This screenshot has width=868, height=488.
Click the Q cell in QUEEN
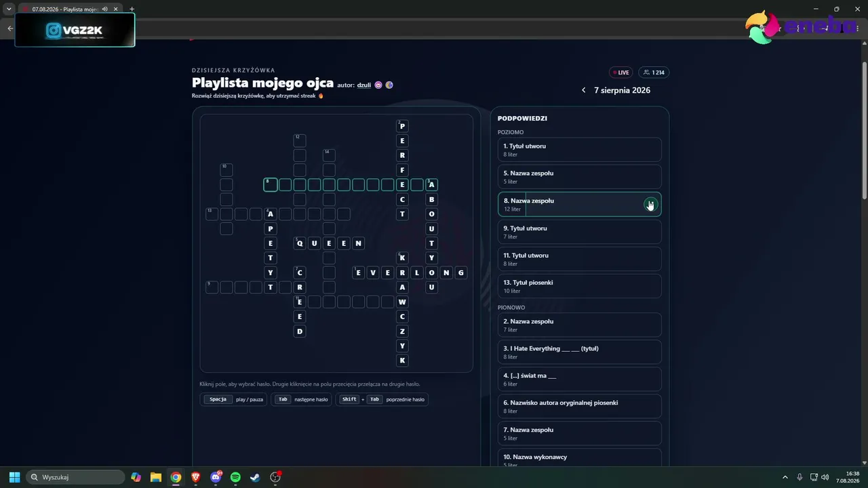(300, 243)
